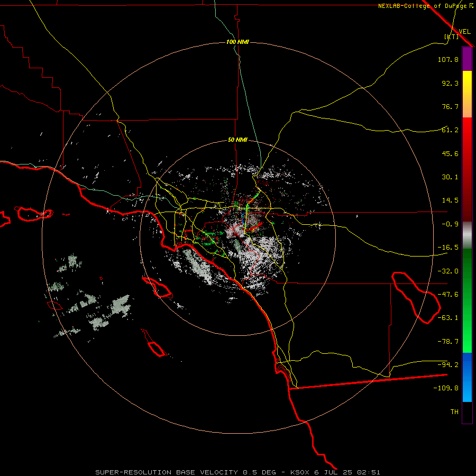Click the 50 NMI range ring label
Screen dimensions: 476x476
(x=237, y=140)
